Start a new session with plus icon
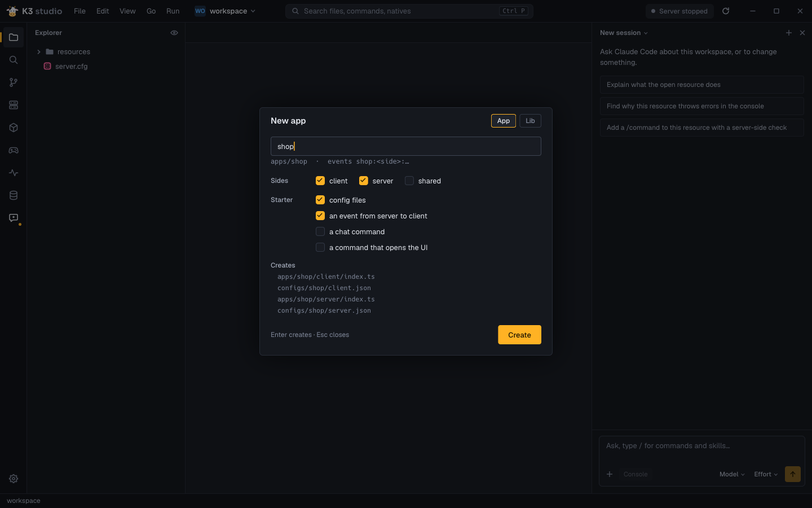812x508 pixels. [x=789, y=33]
